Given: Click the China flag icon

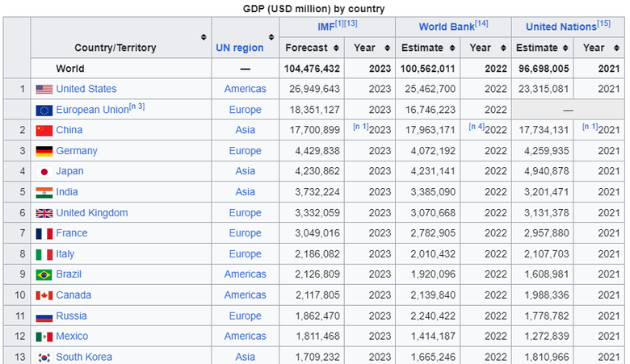Looking at the screenshot, I should (x=44, y=131).
